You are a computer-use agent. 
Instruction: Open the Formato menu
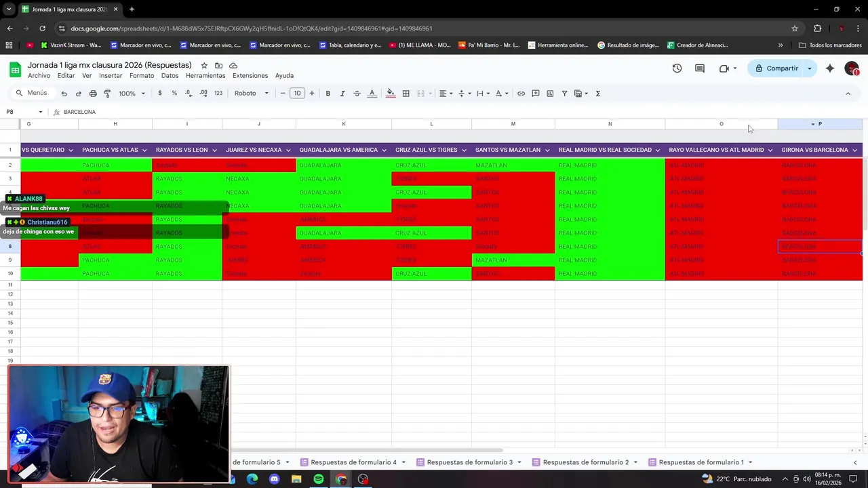pyautogui.click(x=142, y=75)
